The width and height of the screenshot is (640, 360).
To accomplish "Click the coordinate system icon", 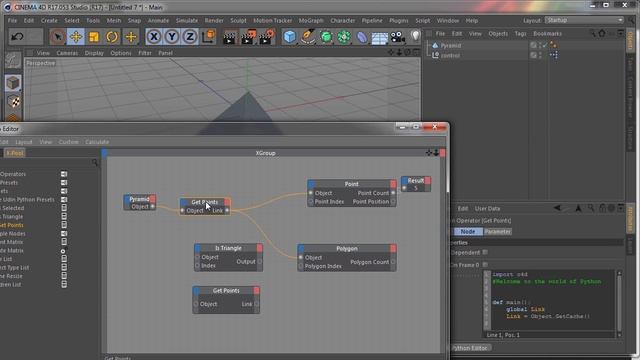I will tap(209, 37).
